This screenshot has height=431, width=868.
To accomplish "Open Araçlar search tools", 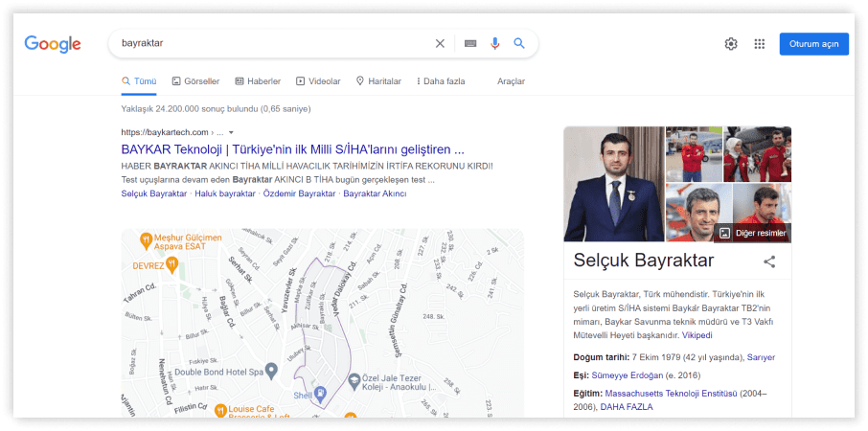I will (511, 81).
